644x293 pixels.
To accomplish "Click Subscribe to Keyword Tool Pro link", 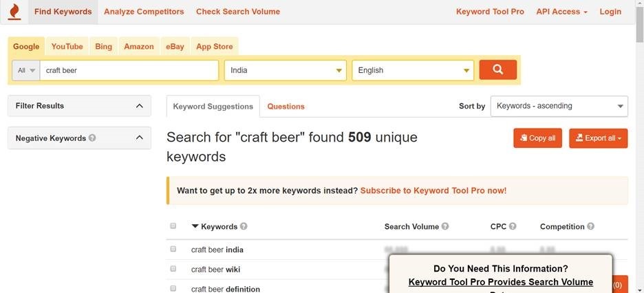I will pyautogui.click(x=433, y=191).
